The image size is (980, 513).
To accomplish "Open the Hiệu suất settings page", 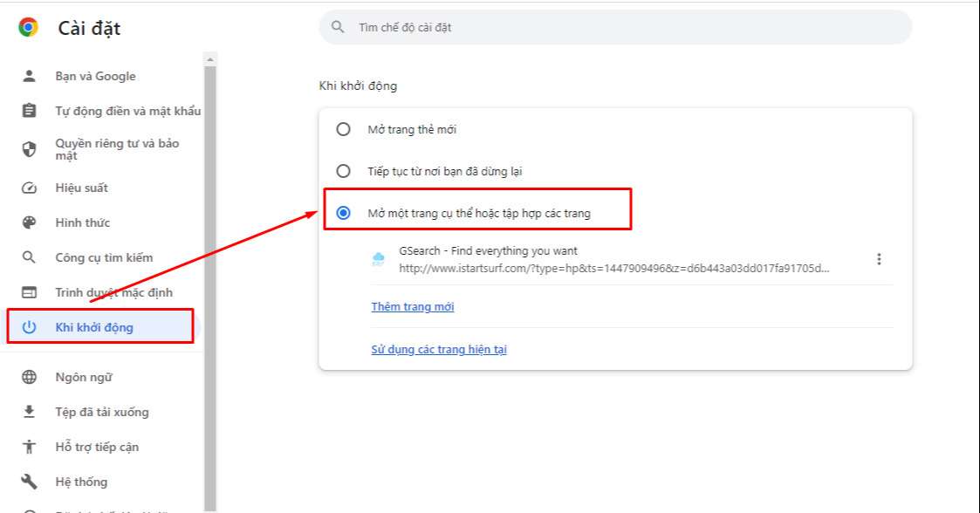I will (81, 188).
